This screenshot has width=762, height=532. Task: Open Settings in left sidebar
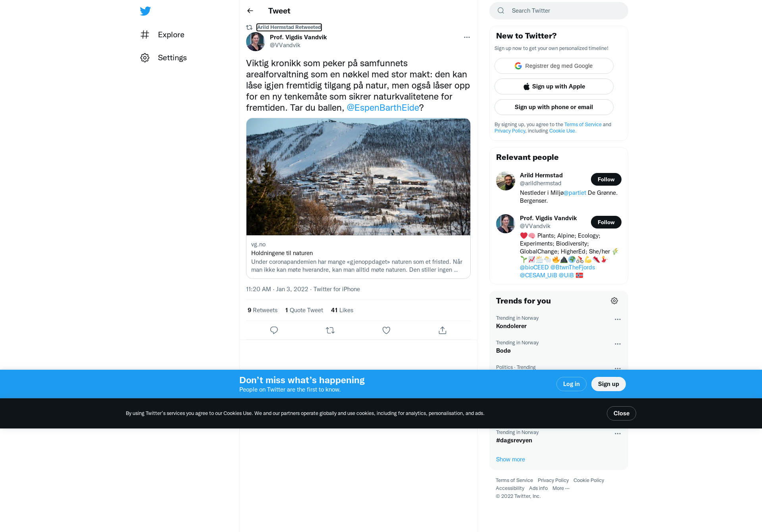pos(164,58)
